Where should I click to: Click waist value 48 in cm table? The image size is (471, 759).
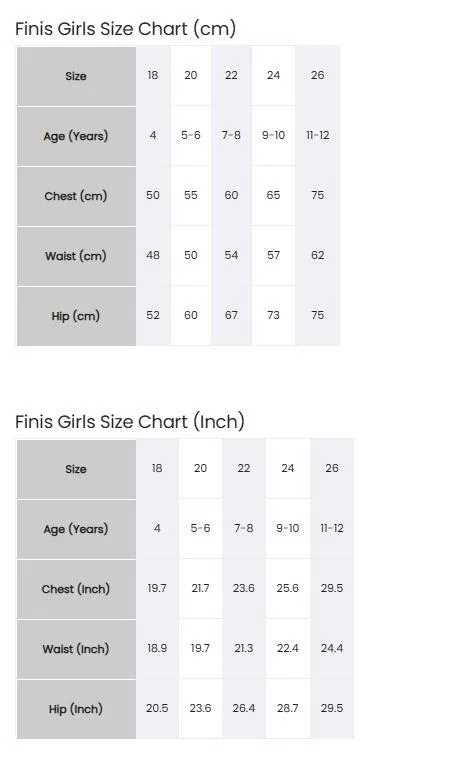(x=153, y=255)
